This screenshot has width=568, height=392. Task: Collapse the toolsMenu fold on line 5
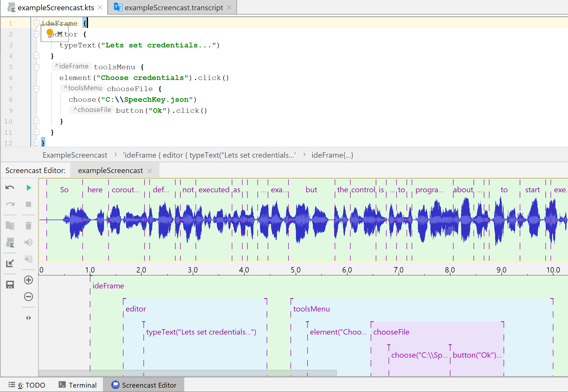coord(36,67)
